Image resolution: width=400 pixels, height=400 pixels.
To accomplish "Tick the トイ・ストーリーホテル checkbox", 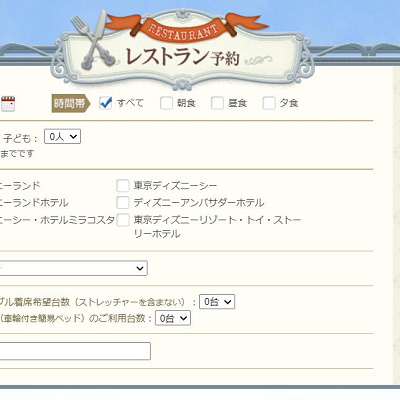I will 123,220.
